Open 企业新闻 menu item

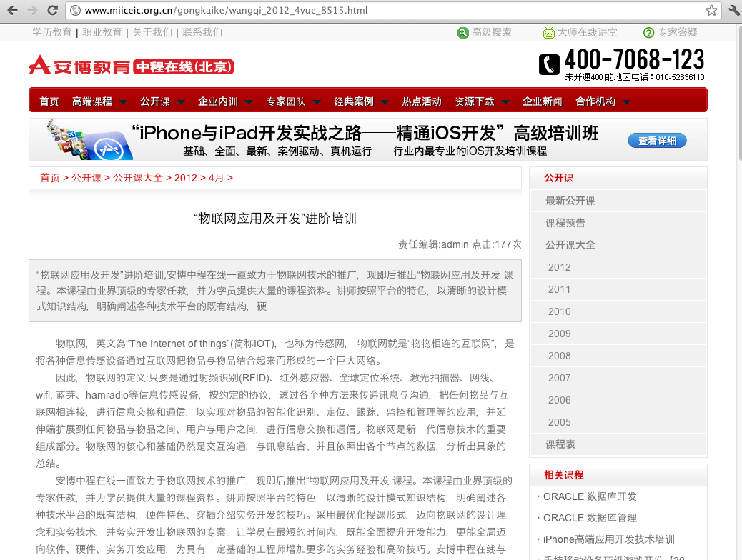tap(543, 101)
